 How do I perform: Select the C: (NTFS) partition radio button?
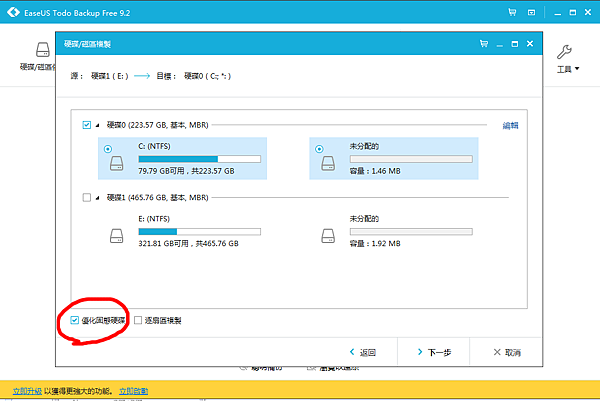[x=108, y=149]
